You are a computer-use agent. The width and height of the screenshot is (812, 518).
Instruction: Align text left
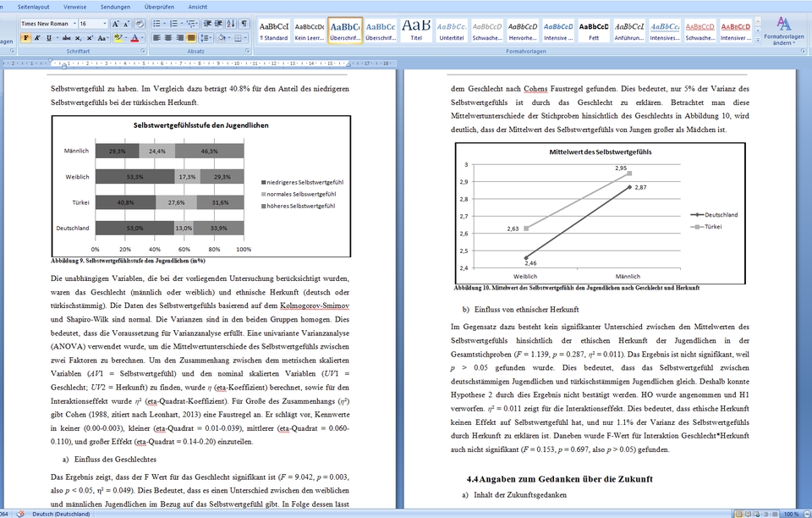156,38
